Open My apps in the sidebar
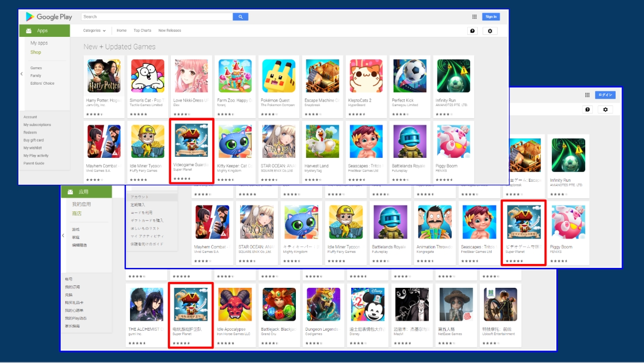This screenshot has width=644, height=363. pos(39,43)
